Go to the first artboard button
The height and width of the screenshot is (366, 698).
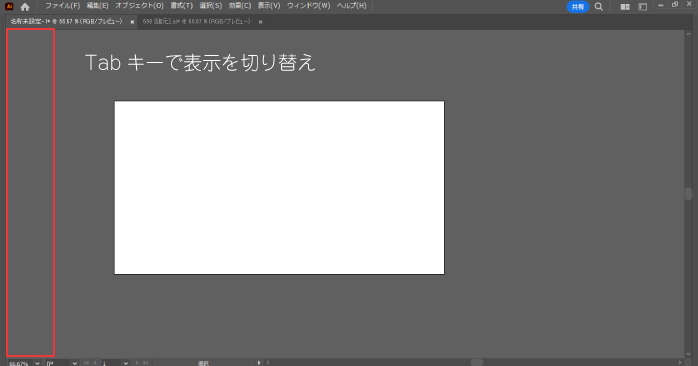86,363
